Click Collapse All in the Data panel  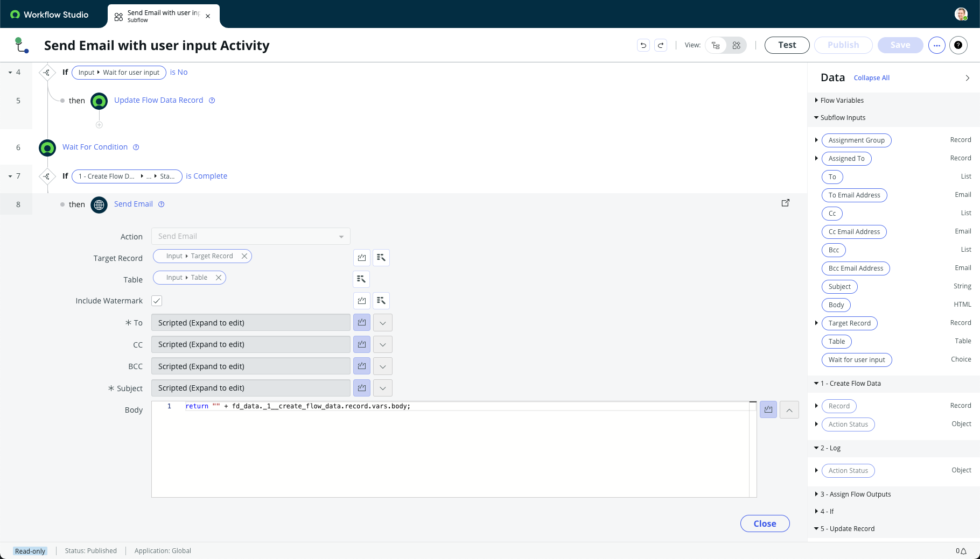871,78
